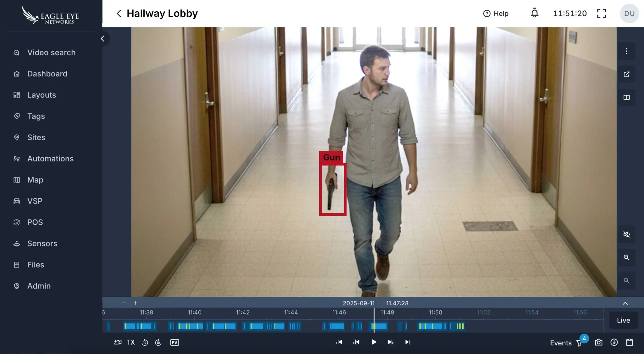Toggle the camera audio mute
Viewport: 644px width, 354px height.
[626, 234]
